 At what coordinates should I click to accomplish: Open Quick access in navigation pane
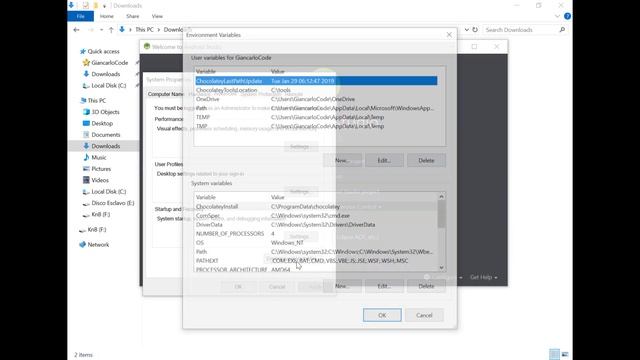click(x=100, y=51)
